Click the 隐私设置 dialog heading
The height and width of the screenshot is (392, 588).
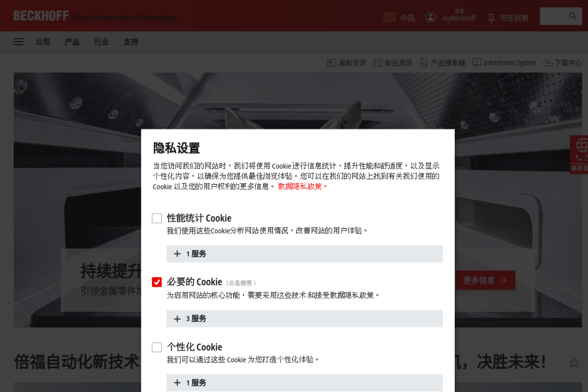coord(176,148)
